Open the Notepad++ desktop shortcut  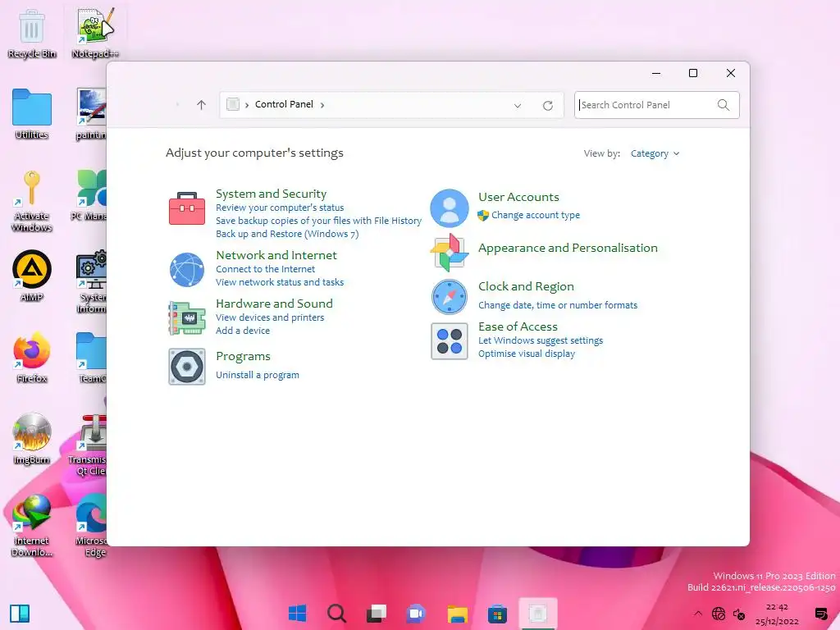click(95, 33)
